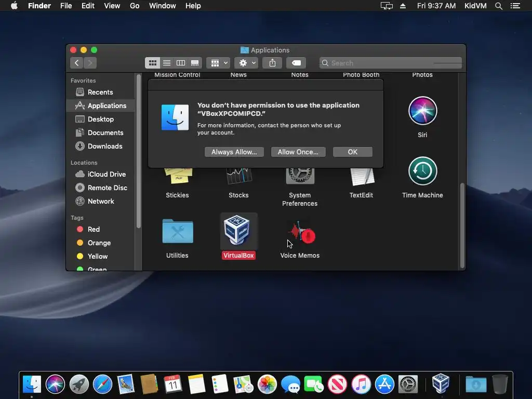
Task: Switch to column view
Action: (x=181, y=63)
